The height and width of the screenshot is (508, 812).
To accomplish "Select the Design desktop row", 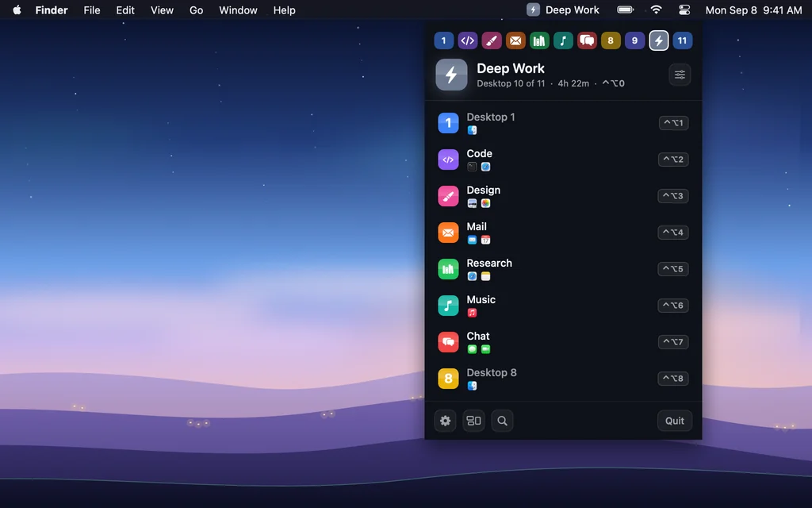I will 564,196.
